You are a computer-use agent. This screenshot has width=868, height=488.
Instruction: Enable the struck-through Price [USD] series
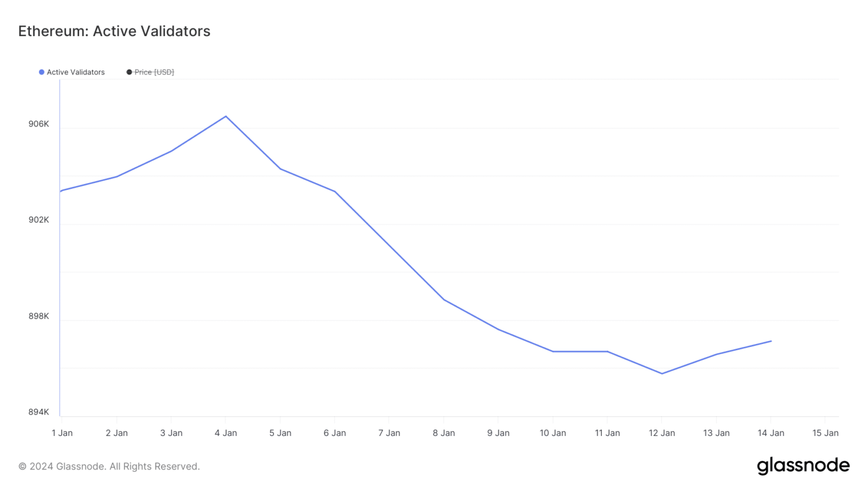(154, 72)
